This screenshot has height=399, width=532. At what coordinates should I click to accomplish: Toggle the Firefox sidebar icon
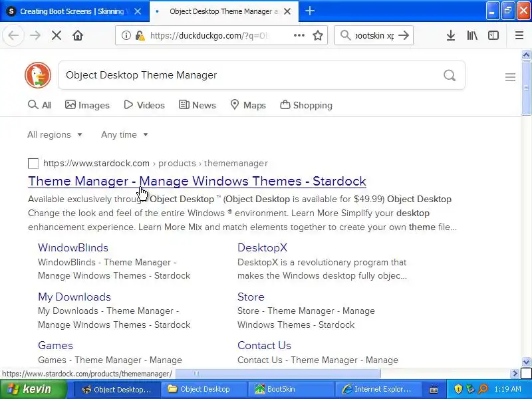click(493, 35)
